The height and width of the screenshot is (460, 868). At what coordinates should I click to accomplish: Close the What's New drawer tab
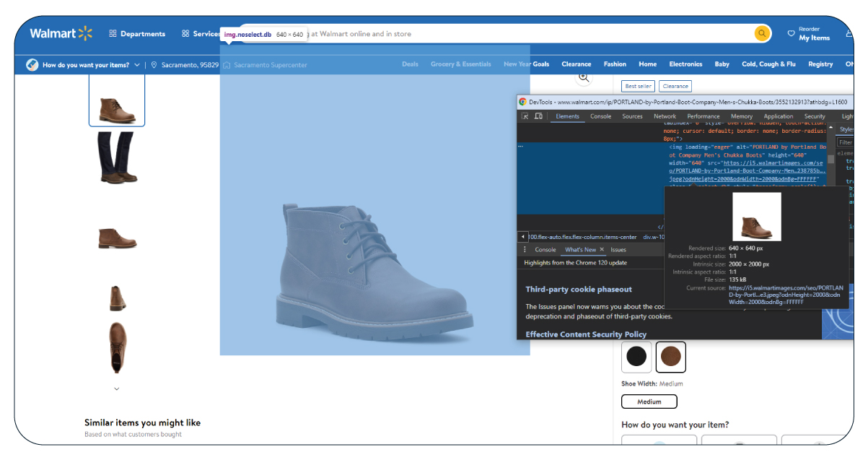[602, 250]
